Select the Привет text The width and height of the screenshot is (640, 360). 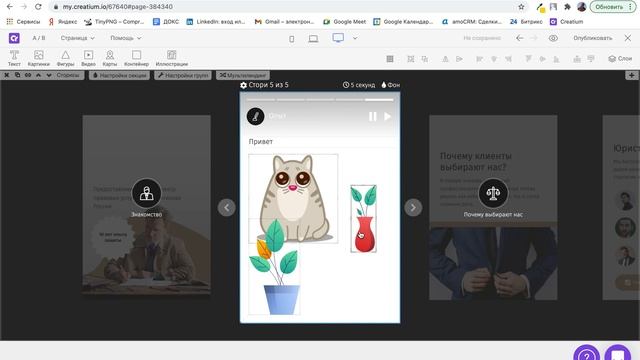coord(261,142)
